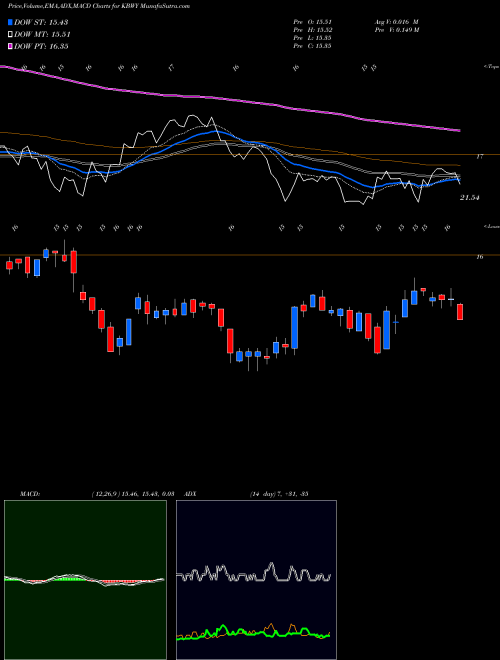
Task: Click the 'Pre C: 15.35' close value
Action: [x=314, y=46]
